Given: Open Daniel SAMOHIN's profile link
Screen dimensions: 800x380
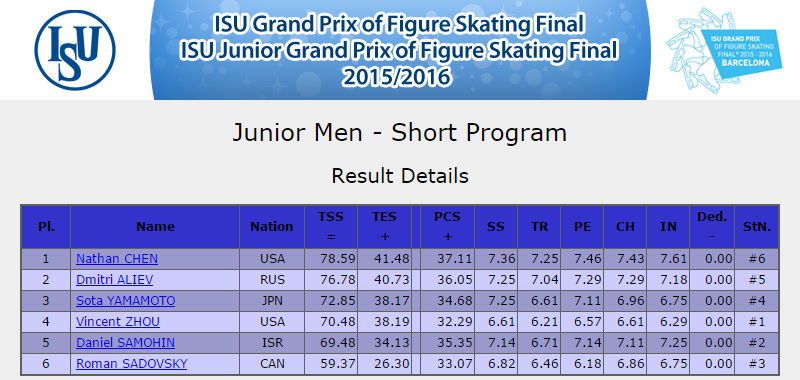Looking at the screenshot, I should pyautogui.click(x=126, y=343).
